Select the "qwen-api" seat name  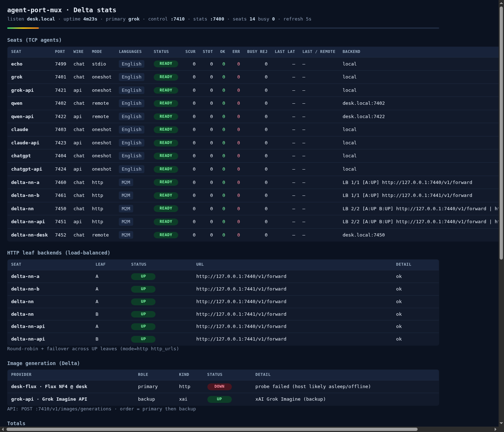pyautogui.click(x=22, y=116)
